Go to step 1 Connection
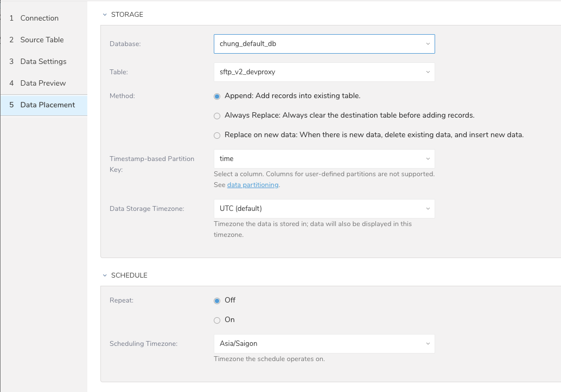Screen dimensions: 561x392 39,18
